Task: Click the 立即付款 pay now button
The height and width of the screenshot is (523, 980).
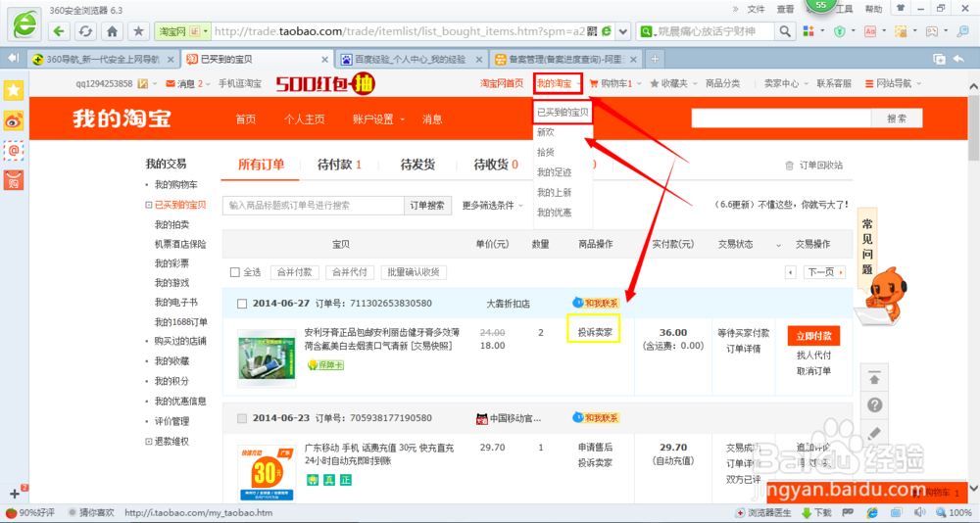Action: click(x=813, y=336)
